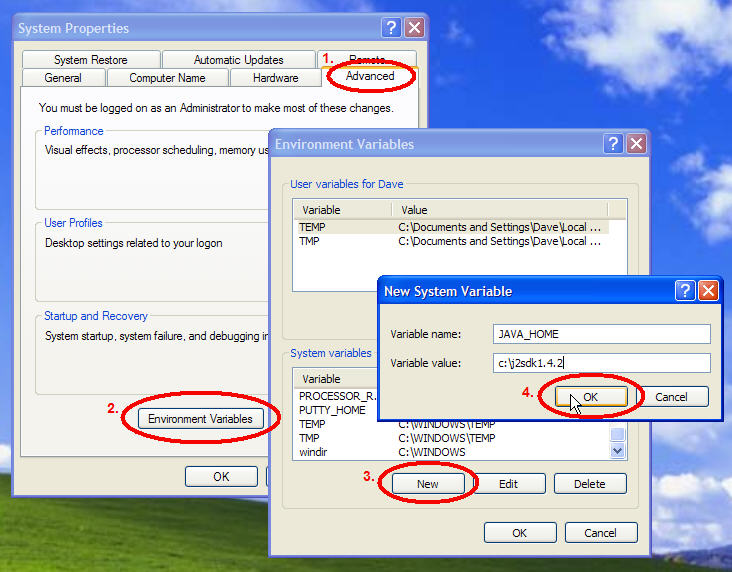Cancel the New System Variable dialog
Viewport: 732px width, 572px height.
[x=671, y=397]
